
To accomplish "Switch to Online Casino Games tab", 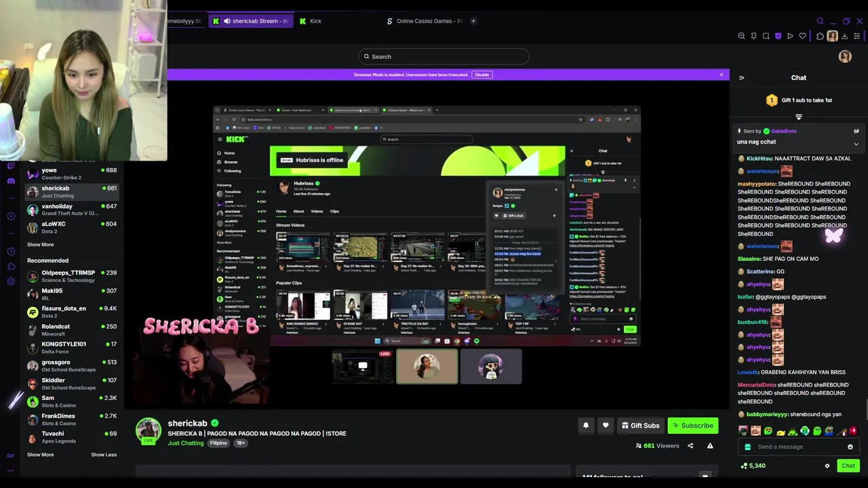I will click(425, 21).
